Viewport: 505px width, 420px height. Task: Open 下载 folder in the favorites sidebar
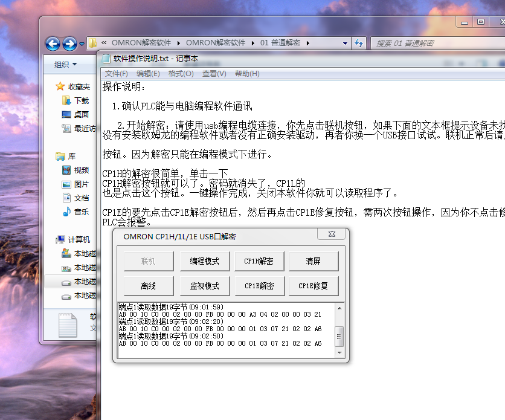[x=81, y=100]
